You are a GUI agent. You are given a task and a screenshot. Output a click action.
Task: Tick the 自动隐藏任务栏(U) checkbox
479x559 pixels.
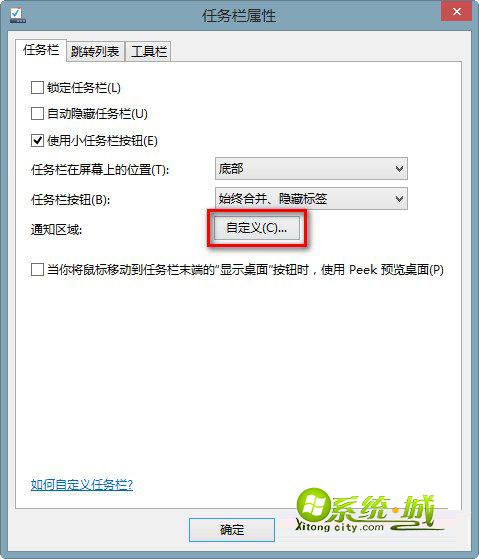click(37, 114)
